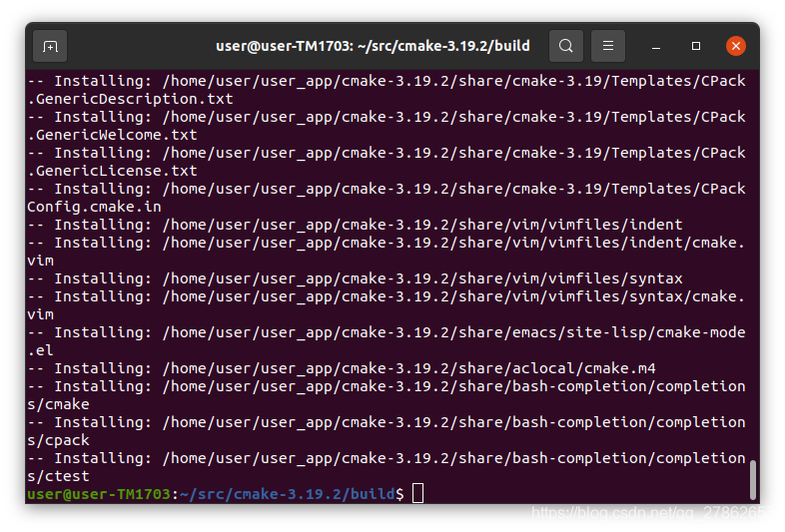Click the s/ctest wrapped line
Viewport: 785px width, 532px height.
[x=58, y=476]
